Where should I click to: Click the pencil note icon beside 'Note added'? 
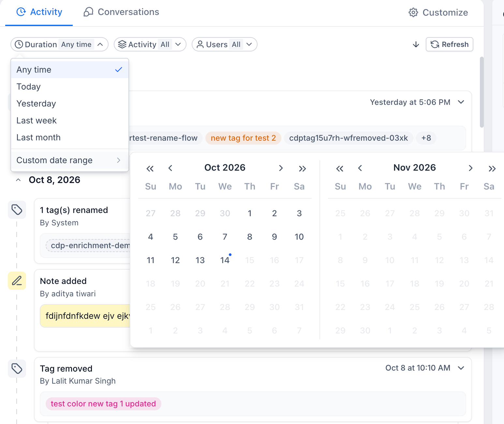click(x=17, y=281)
